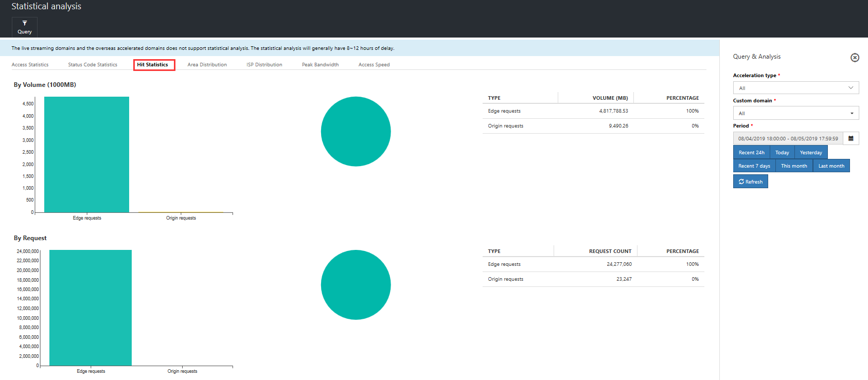Screen dimensions: 868x380
Task: Close the Query & Analysis panel
Action: [x=855, y=58]
